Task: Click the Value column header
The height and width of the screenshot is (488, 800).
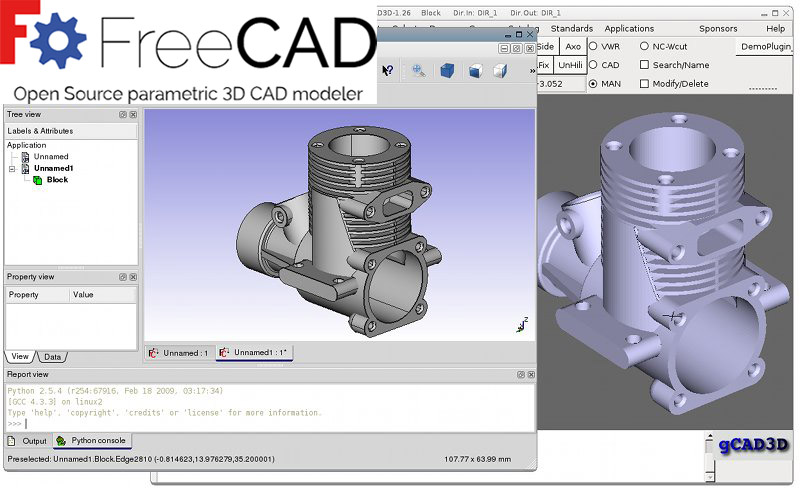Action: 103,295
